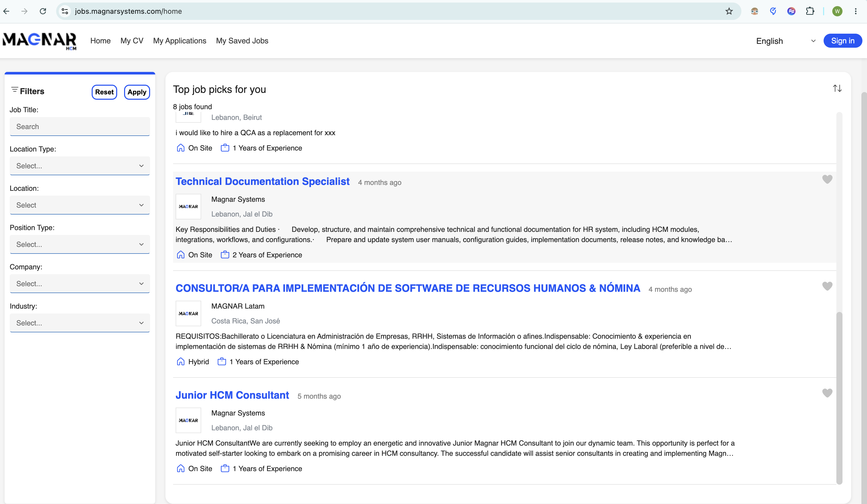Viewport: 867px width, 504px height.
Task: Open the Chrome profile avatar W
Action: (x=837, y=11)
